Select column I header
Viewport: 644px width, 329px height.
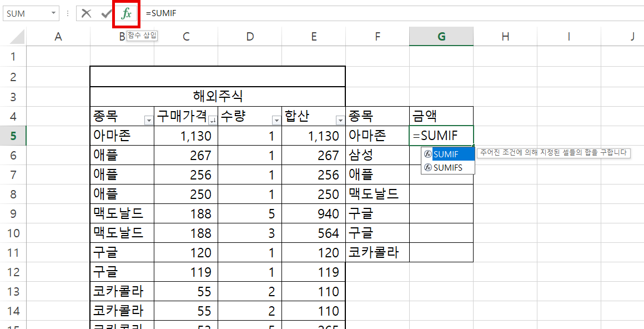(569, 37)
